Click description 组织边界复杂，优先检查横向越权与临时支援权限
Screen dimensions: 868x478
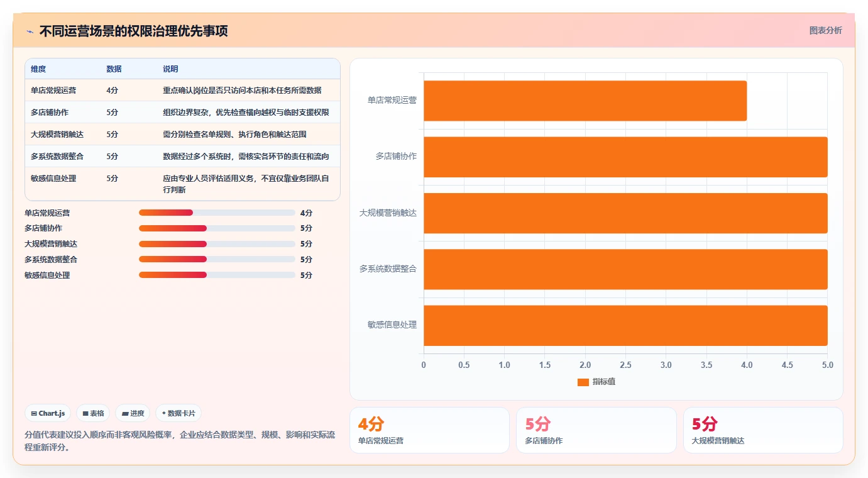246,113
